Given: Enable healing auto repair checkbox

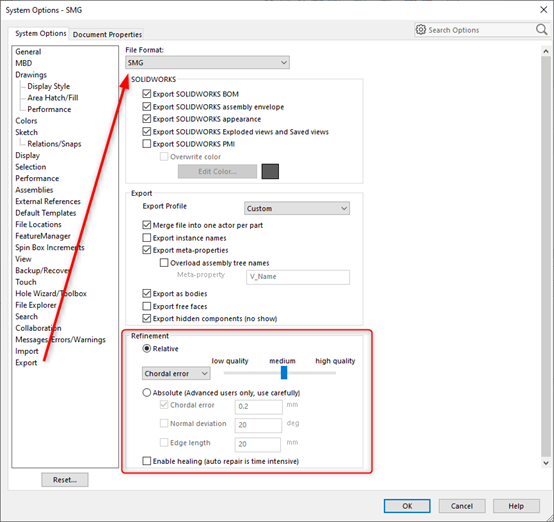Looking at the screenshot, I should click(x=147, y=461).
